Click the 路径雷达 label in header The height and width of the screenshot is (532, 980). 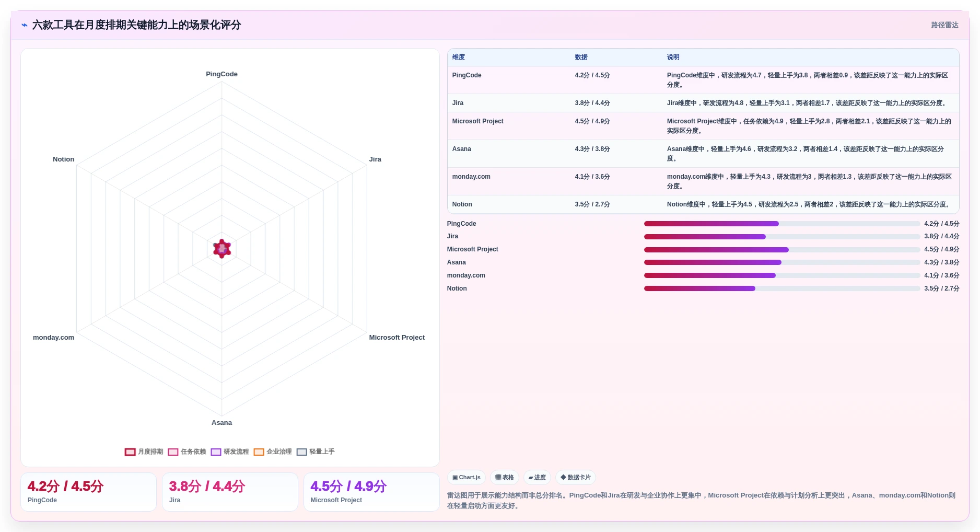[x=944, y=25]
